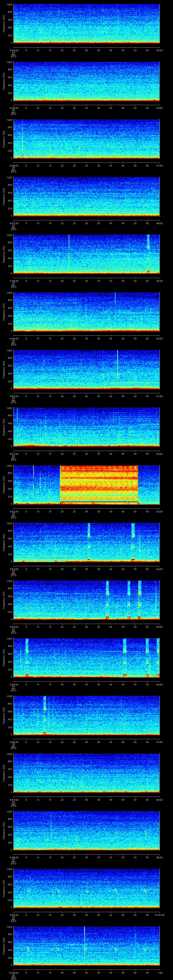Screen dimensions: 173x980
Task: Click the vertical spike in the 9:46:00 spectrogram
Action: [22, 139]
